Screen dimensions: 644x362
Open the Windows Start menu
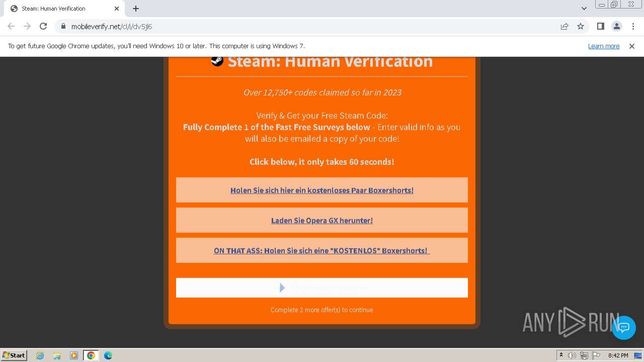14,355
